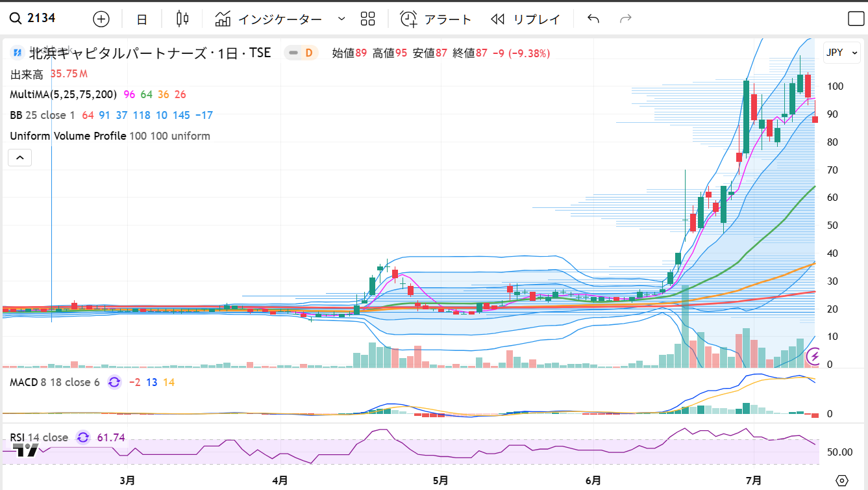The width and height of the screenshot is (868, 490).
Task: Select MACD 8 18 close 6 legend
Action: 55,382
